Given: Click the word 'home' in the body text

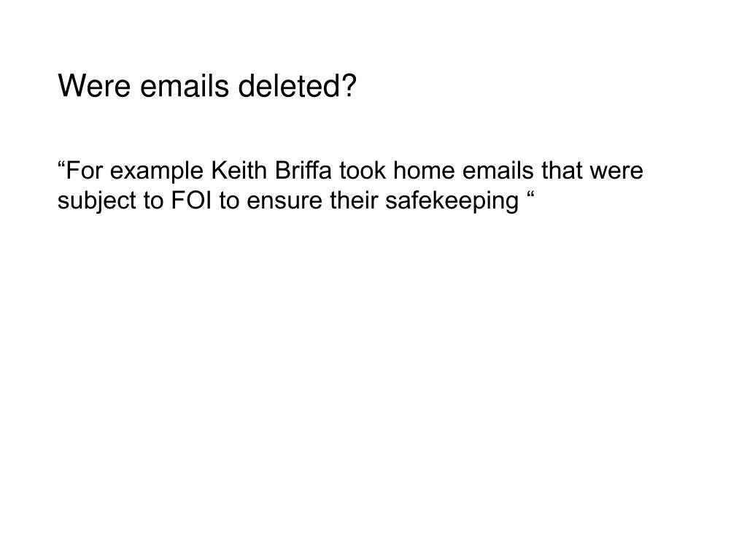Looking at the screenshot, I should pyautogui.click(x=424, y=171).
